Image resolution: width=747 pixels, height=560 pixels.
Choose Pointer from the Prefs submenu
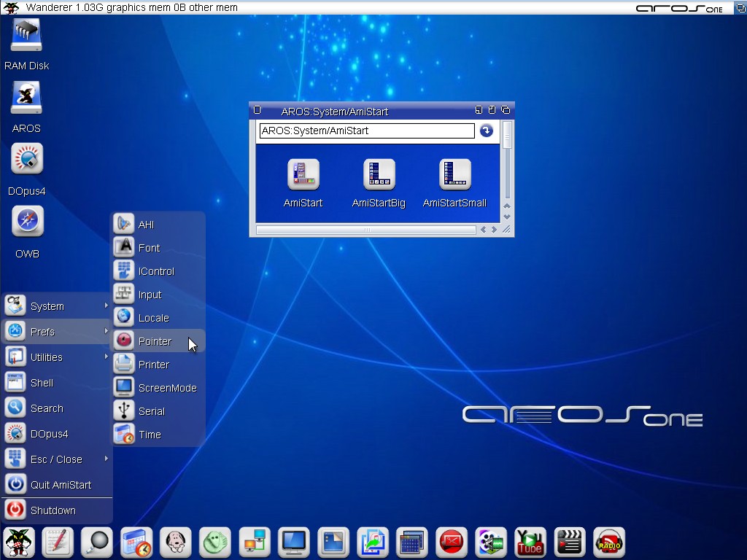click(x=155, y=341)
